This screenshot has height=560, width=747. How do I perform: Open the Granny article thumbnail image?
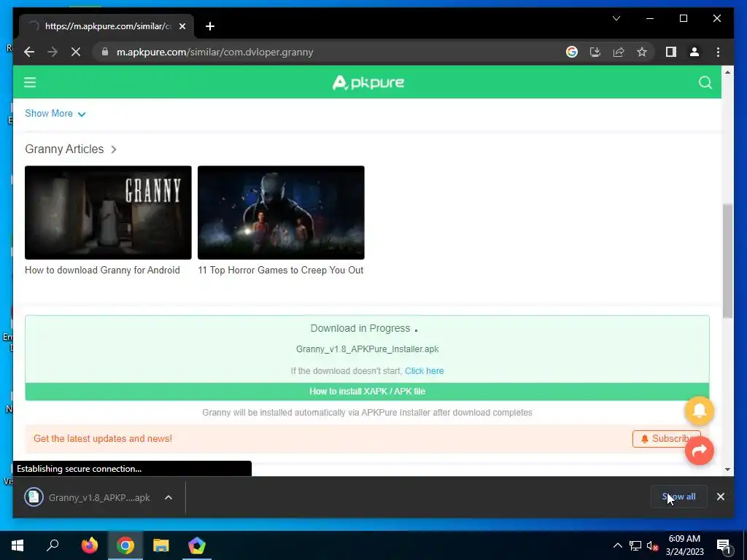tap(108, 212)
